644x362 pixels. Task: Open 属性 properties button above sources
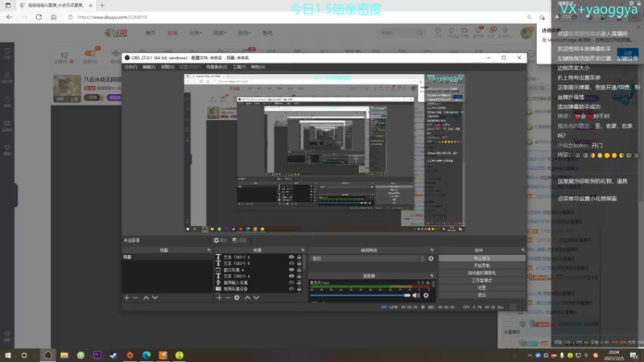[221, 241]
